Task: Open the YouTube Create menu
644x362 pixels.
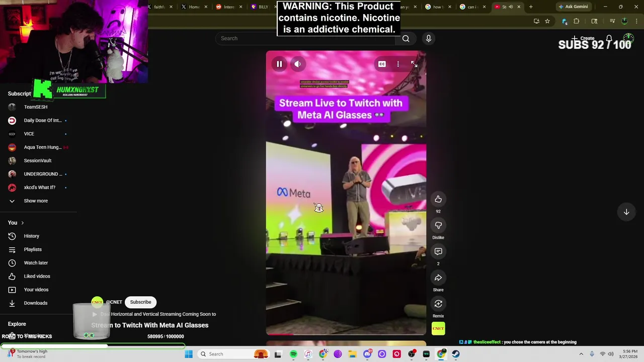Action: [583, 38]
